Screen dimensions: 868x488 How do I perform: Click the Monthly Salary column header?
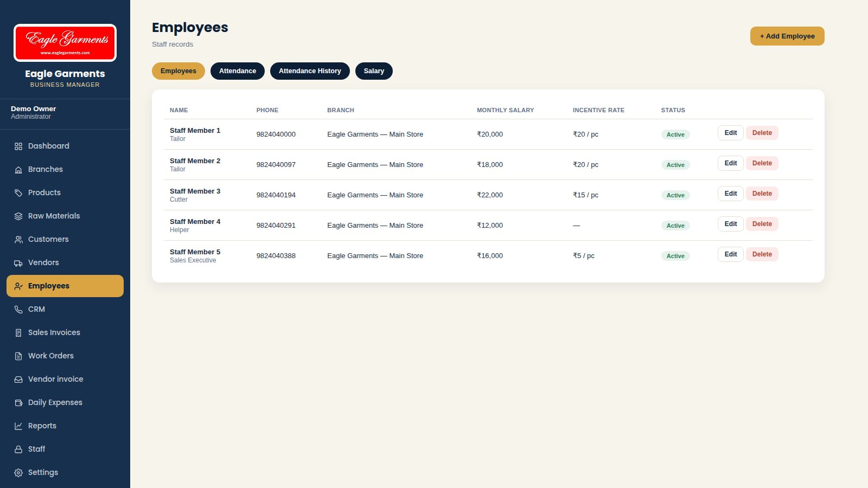point(506,110)
